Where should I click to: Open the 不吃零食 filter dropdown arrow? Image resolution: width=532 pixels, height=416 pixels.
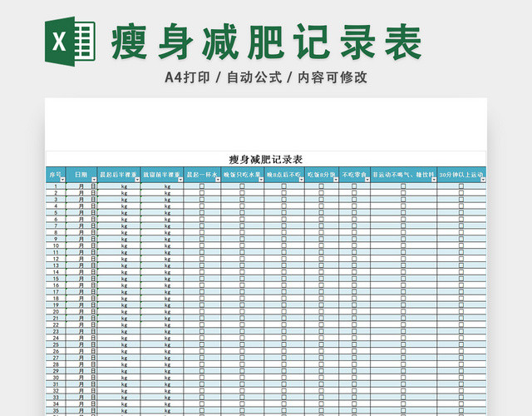tap(367, 180)
